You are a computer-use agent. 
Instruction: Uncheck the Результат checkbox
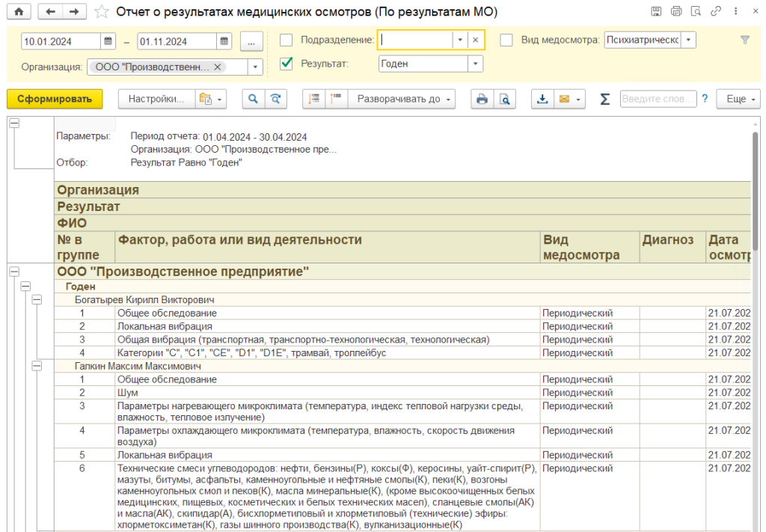[286, 64]
